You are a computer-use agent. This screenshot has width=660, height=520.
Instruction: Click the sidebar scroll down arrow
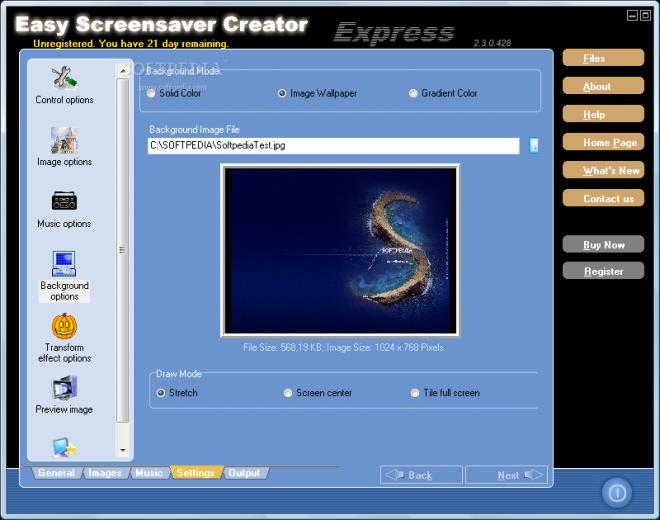tap(123, 450)
